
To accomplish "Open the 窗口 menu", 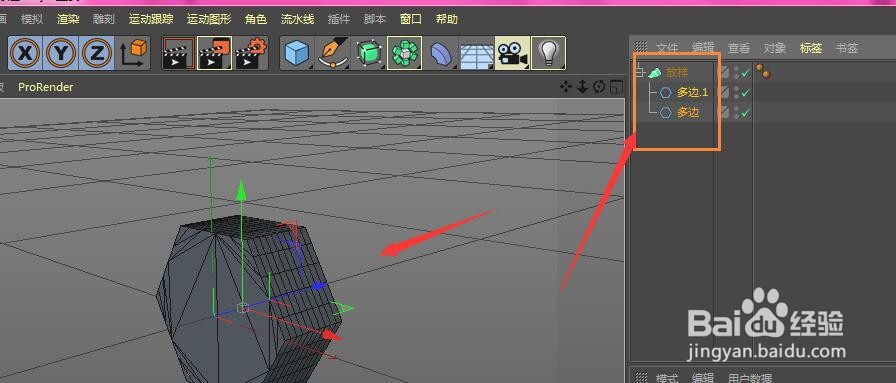I will (411, 19).
